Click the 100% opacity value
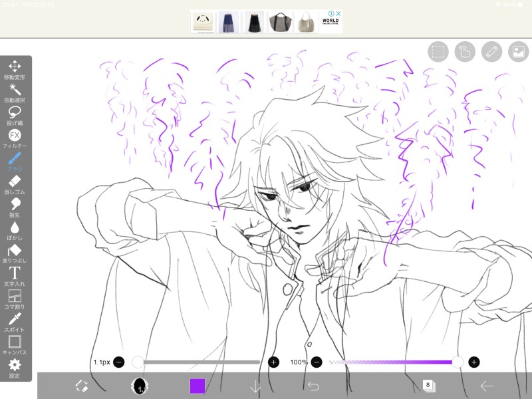Screen dimensions: 532x399 click(299, 362)
